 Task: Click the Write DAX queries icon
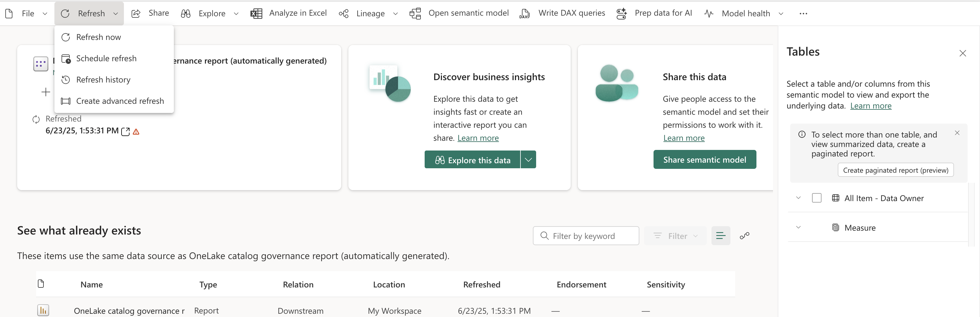[x=525, y=14]
